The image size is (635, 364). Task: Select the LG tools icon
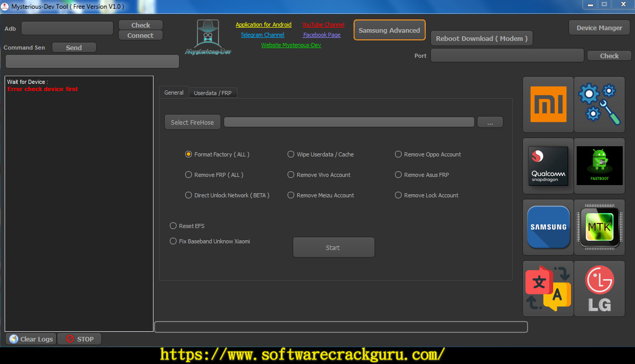click(599, 288)
